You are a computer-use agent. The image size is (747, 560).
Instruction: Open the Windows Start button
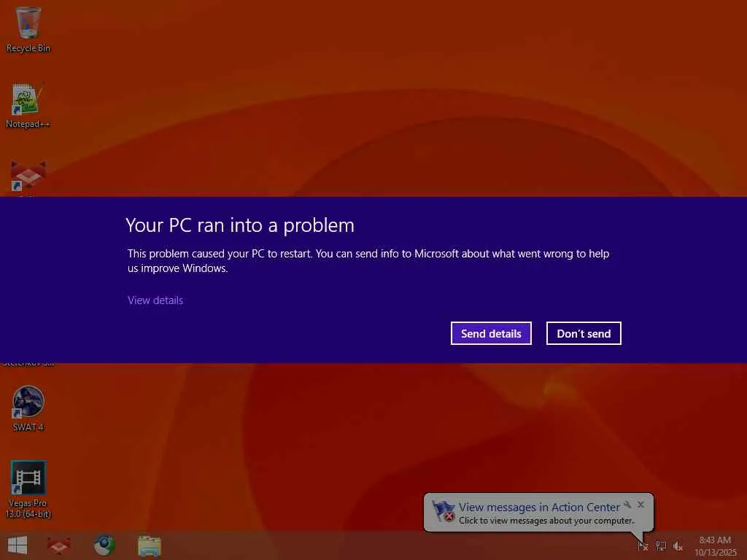coord(18,545)
